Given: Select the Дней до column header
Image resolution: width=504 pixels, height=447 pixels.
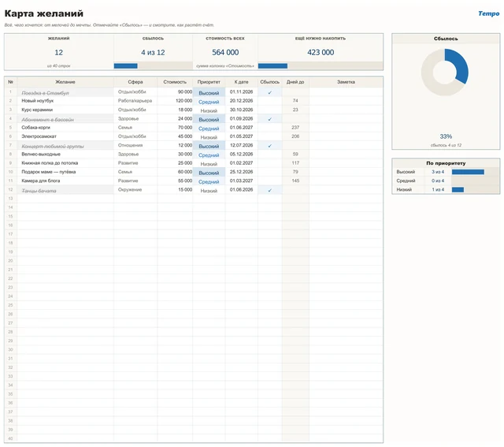Looking at the screenshot, I should pos(295,82).
